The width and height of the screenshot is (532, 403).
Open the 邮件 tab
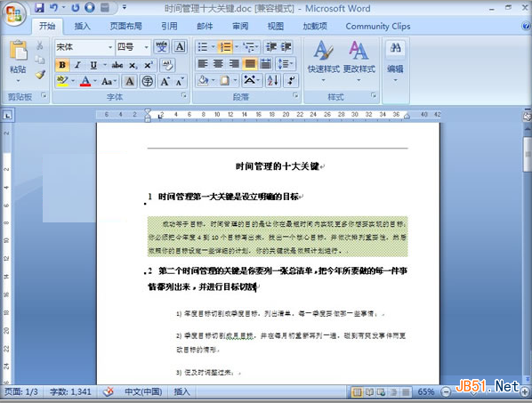(x=205, y=26)
